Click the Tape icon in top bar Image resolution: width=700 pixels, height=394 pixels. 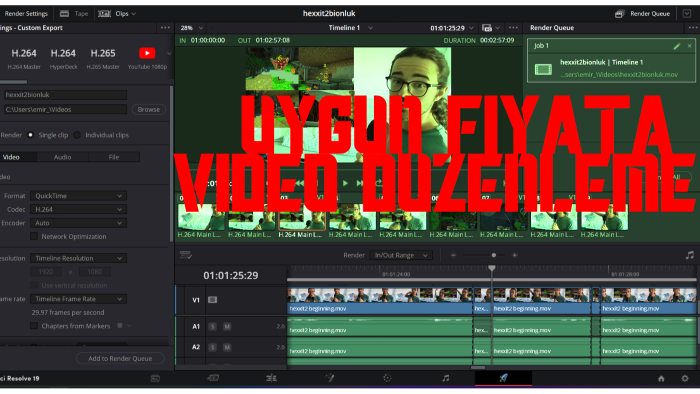(64, 14)
